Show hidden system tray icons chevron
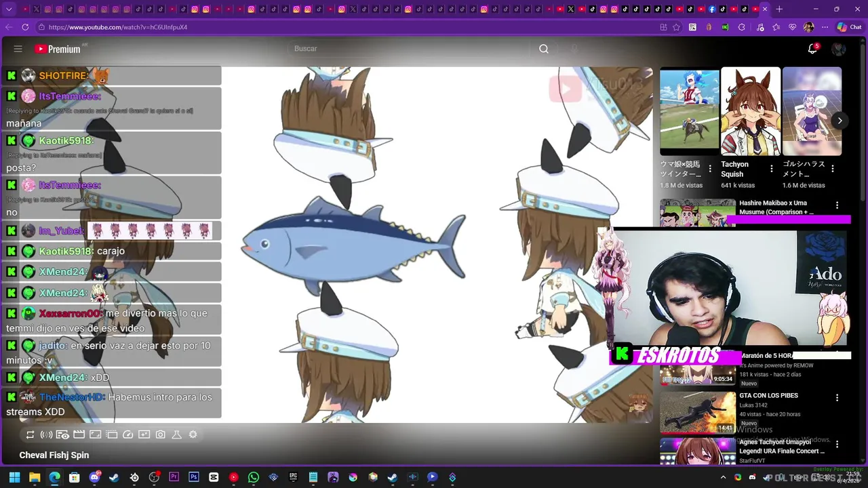This screenshot has height=488, width=868. [724, 477]
